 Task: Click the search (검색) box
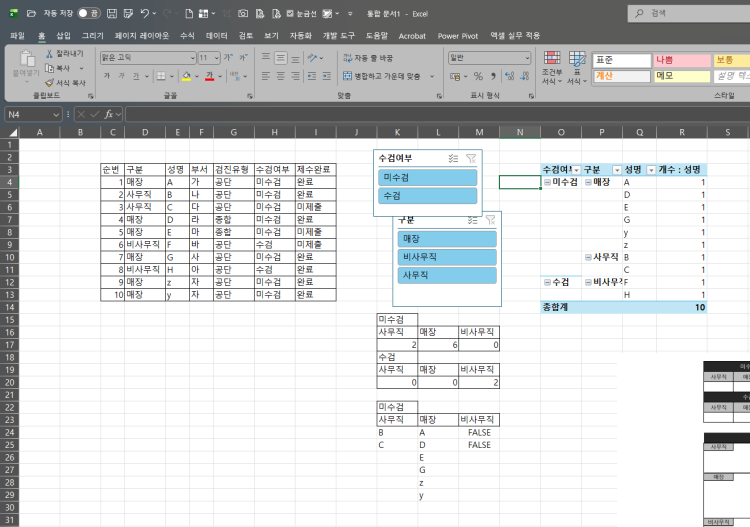coord(690,13)
